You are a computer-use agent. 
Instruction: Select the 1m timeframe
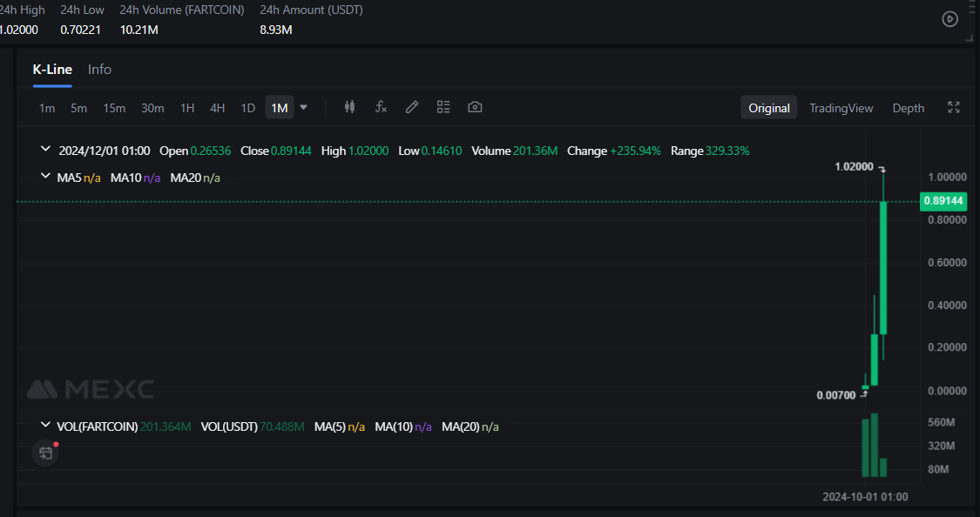point(47,108)
